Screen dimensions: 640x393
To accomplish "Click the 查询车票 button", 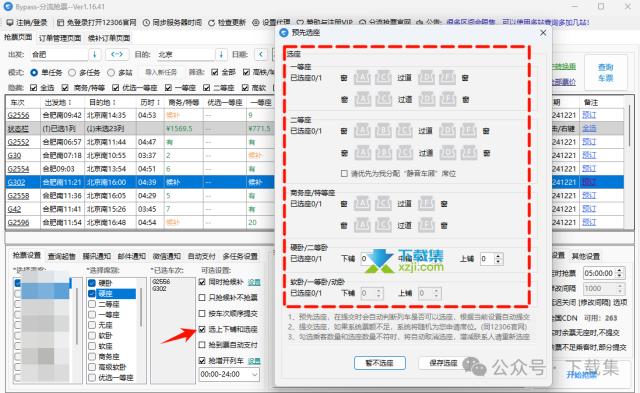I will click(x=606, y=72).
